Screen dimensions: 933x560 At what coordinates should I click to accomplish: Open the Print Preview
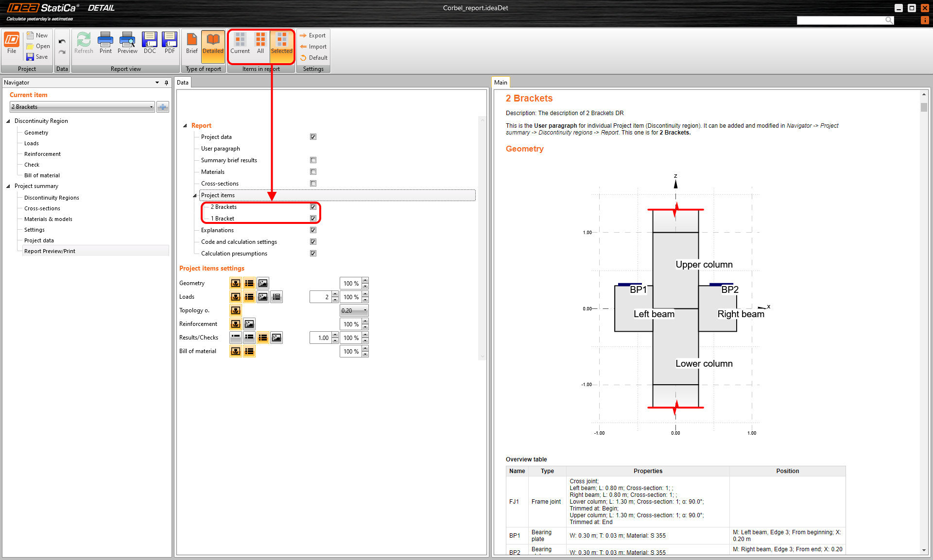pos(127,43)
